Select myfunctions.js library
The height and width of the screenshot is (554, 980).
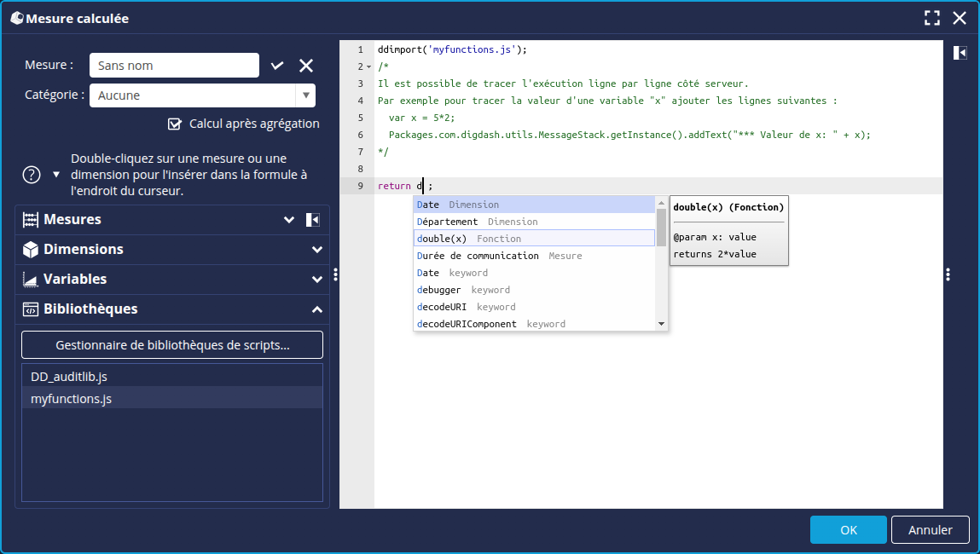pyautogui.click(x=172, y=399)
